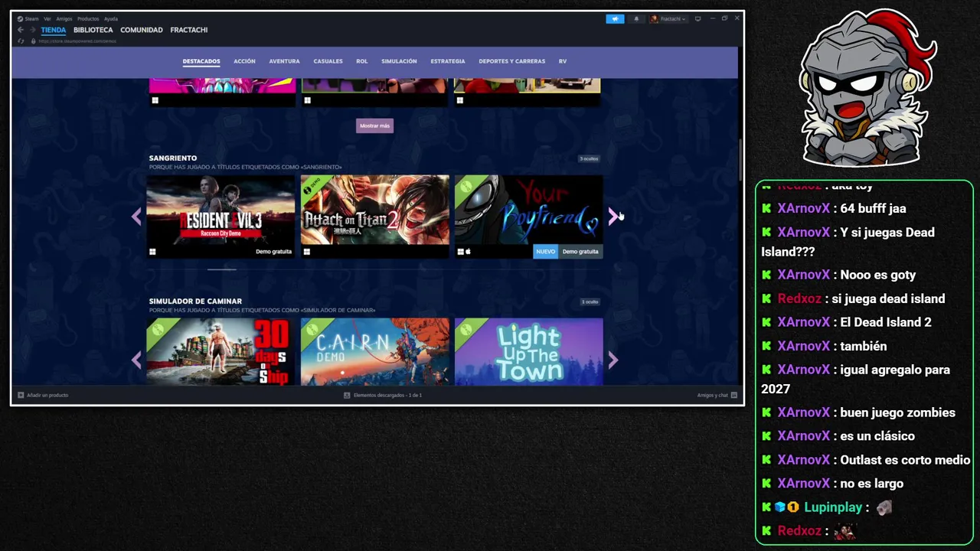The image size is (980, 551).
Task: Click the NUEVO badge on Your Boyfriend
Action: (545, 252)
